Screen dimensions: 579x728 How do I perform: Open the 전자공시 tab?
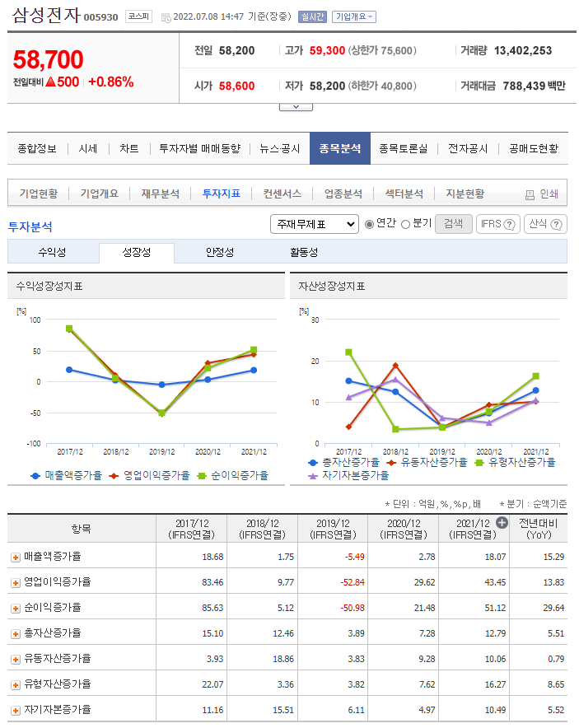point(468,148)
